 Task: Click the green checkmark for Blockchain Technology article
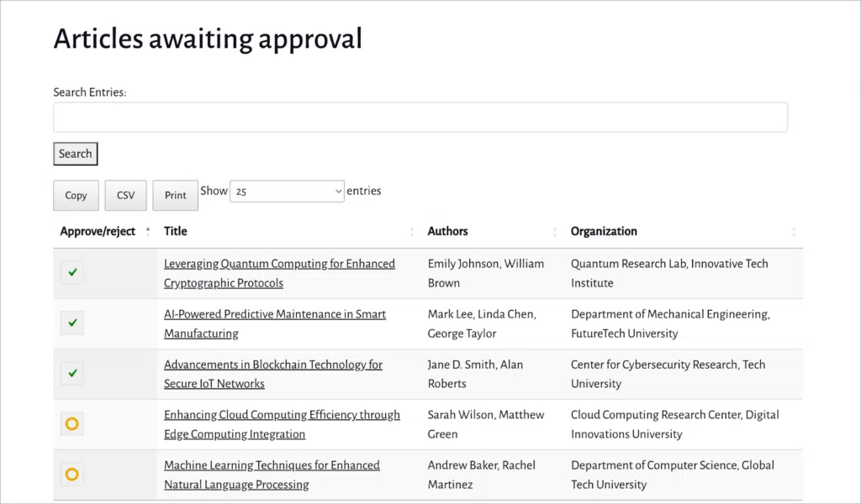(72, 374)
